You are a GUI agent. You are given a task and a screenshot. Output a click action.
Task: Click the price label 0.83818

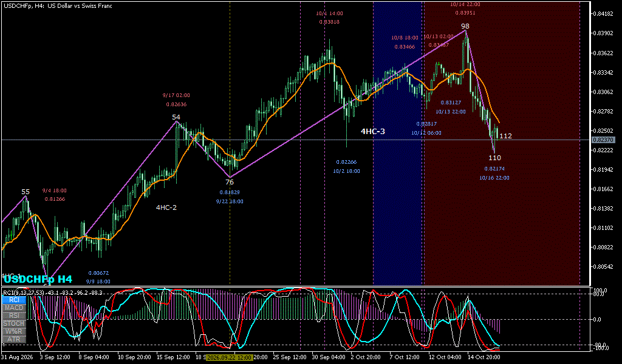329,22
